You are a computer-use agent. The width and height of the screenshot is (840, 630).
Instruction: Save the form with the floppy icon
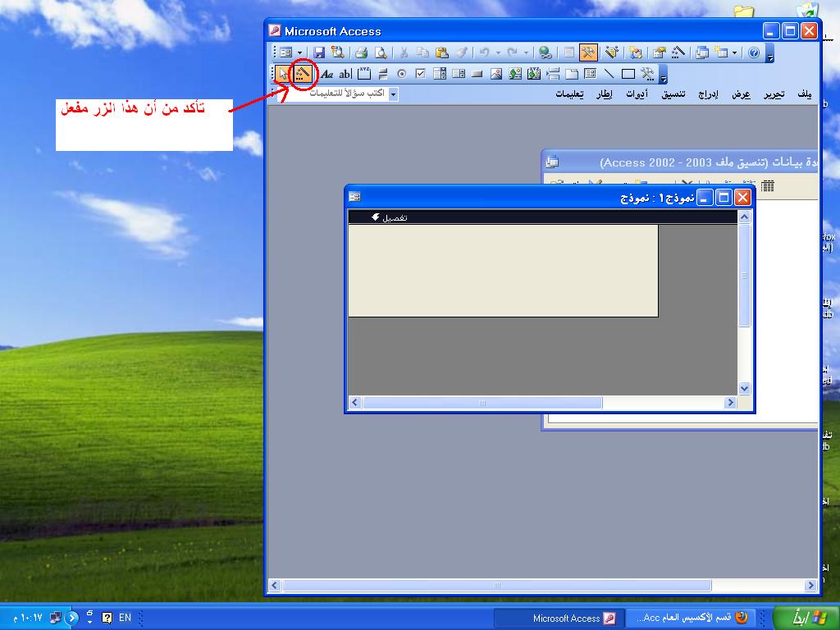point(319,52)
